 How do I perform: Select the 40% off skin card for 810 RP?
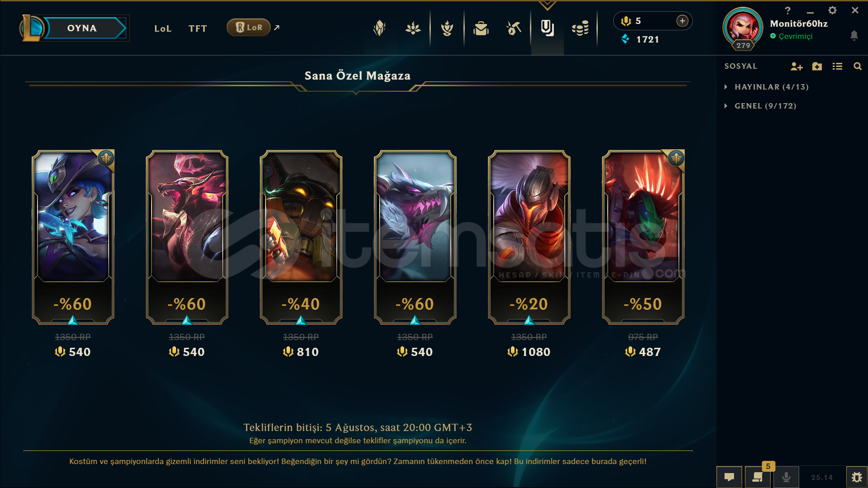click(x=301, y=237)
